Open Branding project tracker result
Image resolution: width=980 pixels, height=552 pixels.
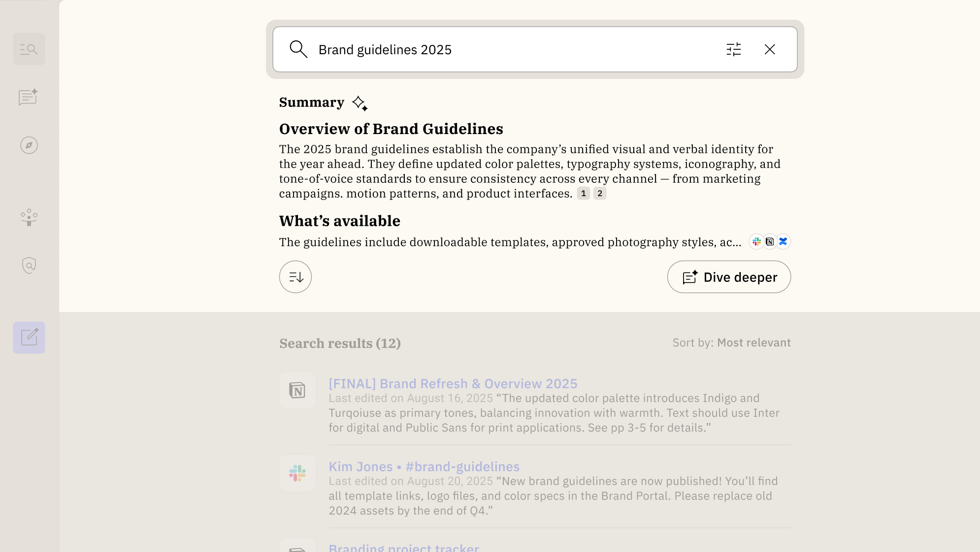click(x=404, y=547)
